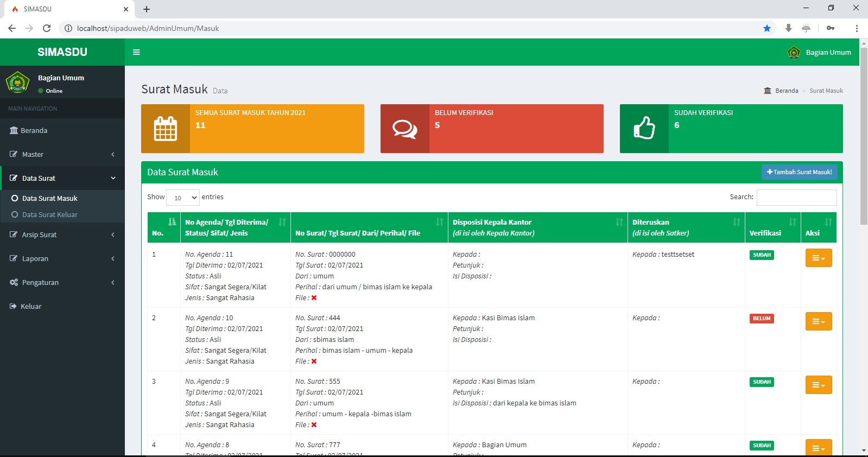The width and height of the screenshot is (868, 457).
Task: Click the page vertical scrollbar
Action: (864, 136)
